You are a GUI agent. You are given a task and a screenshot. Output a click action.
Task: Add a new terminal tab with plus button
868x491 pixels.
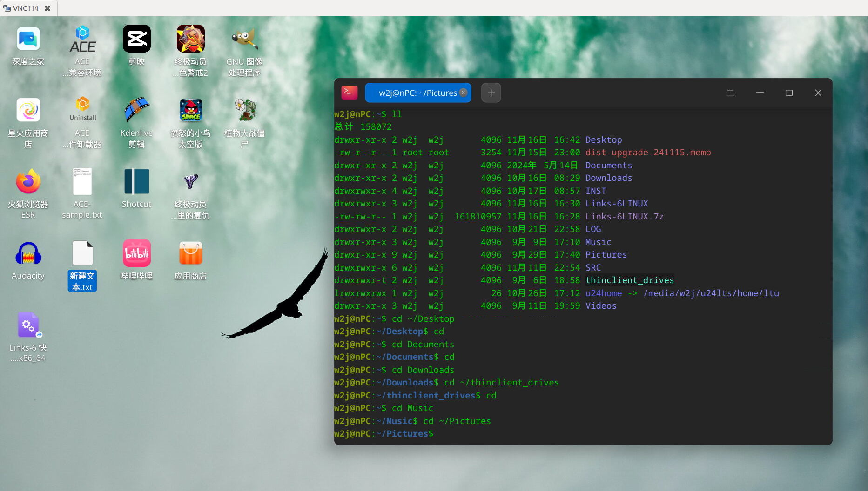point(491,93)
